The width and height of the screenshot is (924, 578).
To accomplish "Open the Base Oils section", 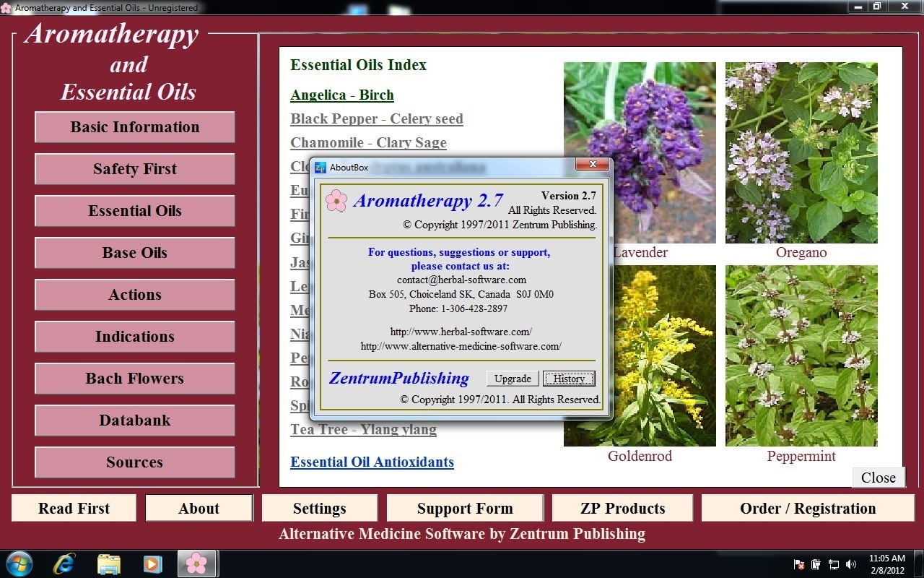I will pos(135,253).
